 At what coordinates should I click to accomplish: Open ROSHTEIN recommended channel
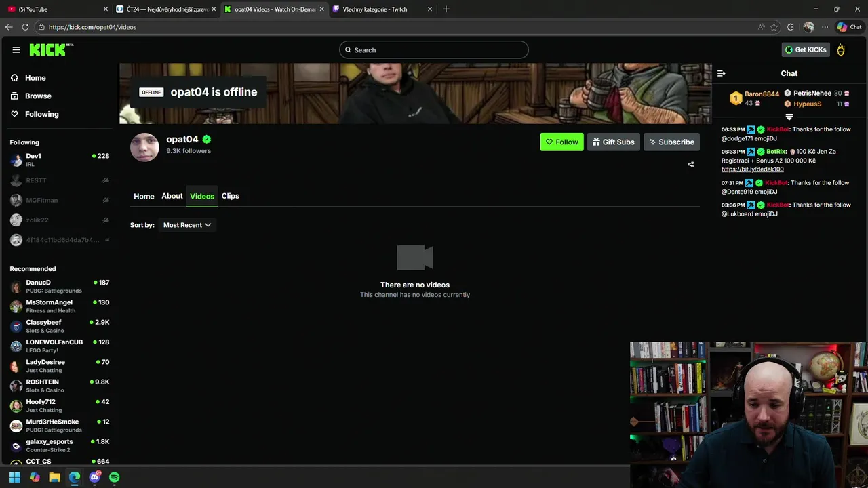60,386
